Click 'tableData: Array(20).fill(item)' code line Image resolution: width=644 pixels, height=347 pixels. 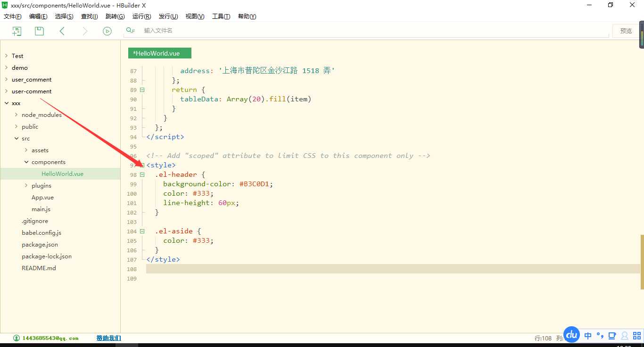pyautogui.click(x=246, y=99)
